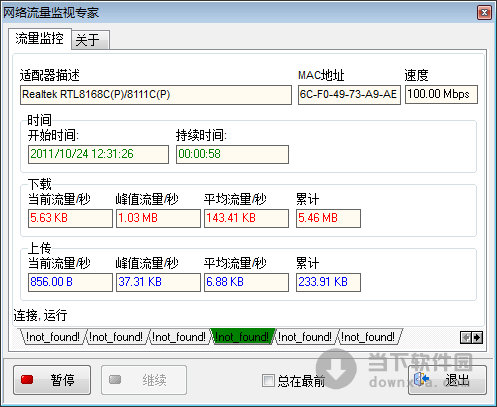Click download current rate 5.63 KB
Viewport: 497px width, 407px height.
[70, 218]
